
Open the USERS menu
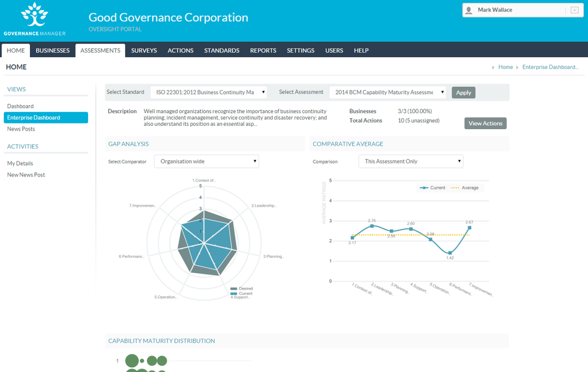(334, 50)
